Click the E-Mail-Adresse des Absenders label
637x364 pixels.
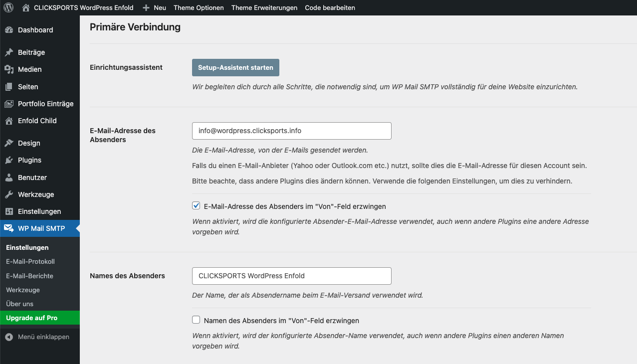tap(123, 135)
